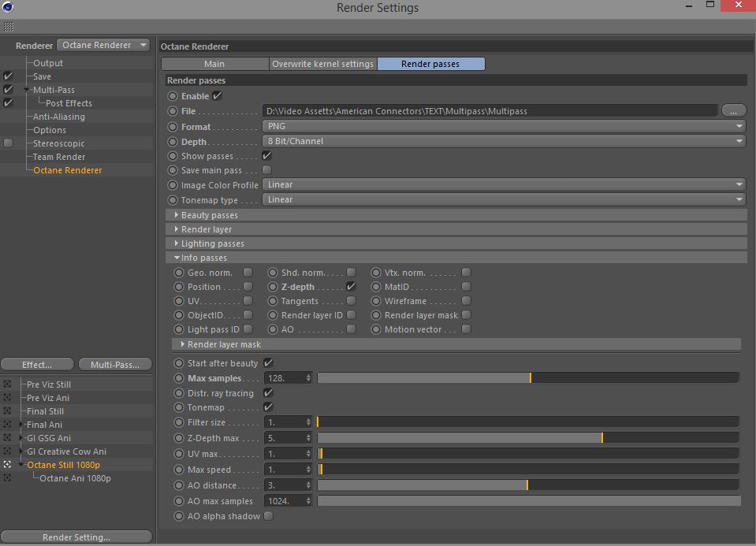Screen dimensions: 756x546
Task: Click the animation circle beside Max samples
Action: pyautogui.click(x=179, y=378)
